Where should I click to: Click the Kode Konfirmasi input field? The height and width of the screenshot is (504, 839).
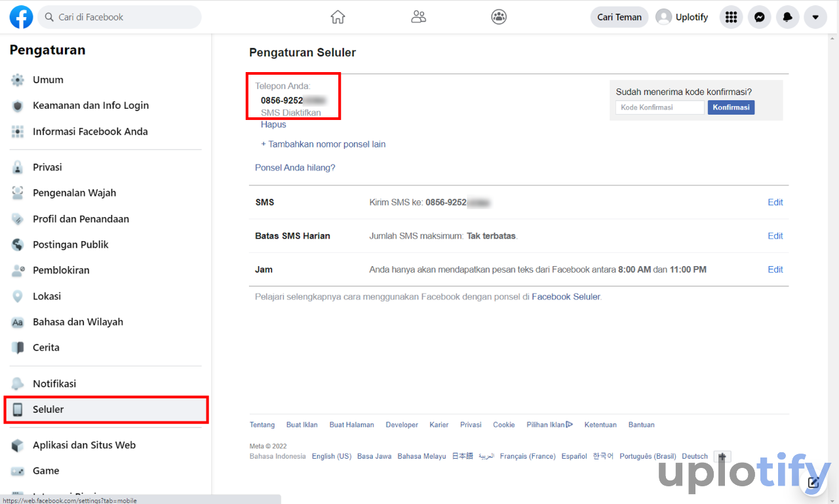pyautogui.click(x=660, y=107)
